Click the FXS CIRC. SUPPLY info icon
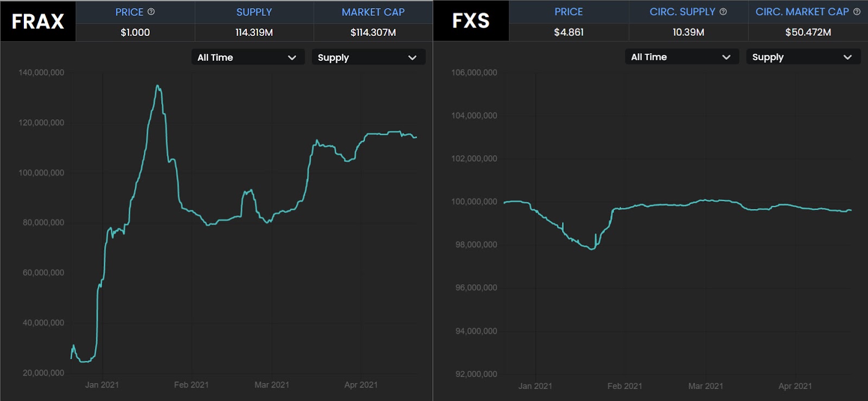 (723, 11)
